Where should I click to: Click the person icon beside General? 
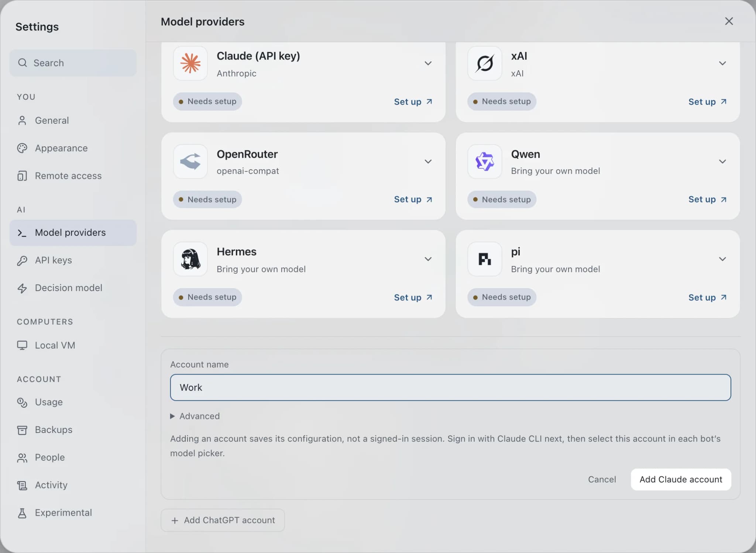coord(22,120)
